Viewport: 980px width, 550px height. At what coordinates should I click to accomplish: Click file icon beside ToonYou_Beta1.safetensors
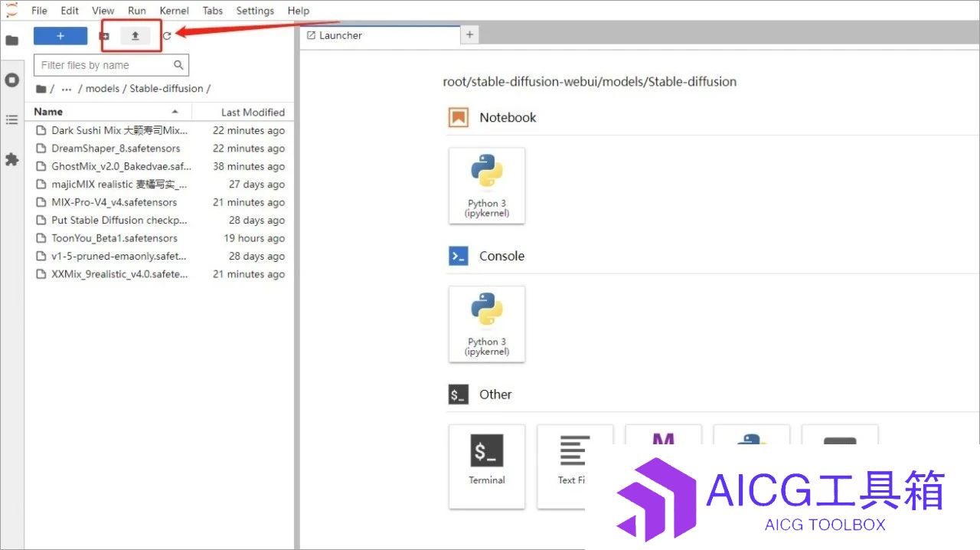[41, 238]
